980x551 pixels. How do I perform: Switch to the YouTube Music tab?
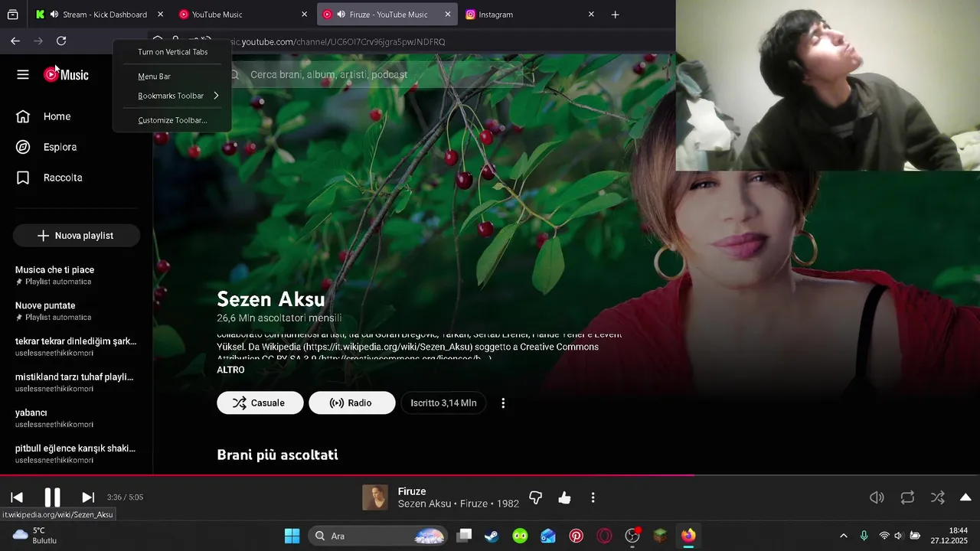[x=242, y=15]
